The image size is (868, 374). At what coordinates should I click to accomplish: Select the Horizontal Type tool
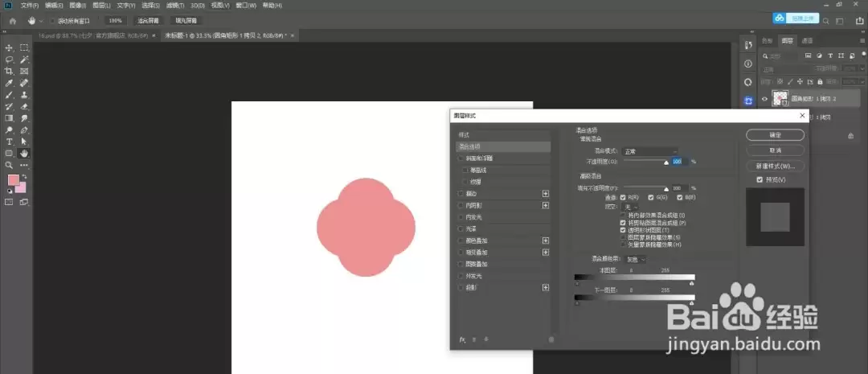[10, 142]
